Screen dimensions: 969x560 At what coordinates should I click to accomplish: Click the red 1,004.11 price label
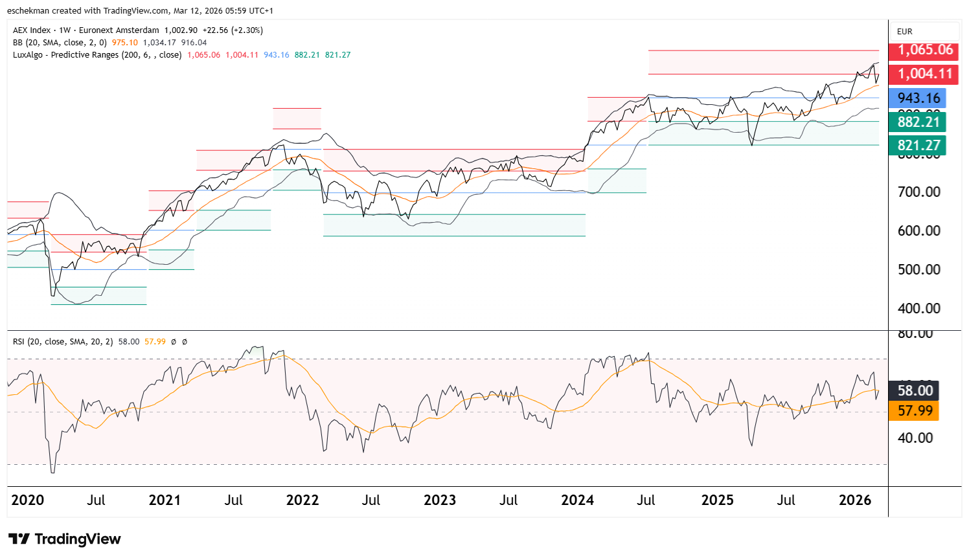pos(924,74)
